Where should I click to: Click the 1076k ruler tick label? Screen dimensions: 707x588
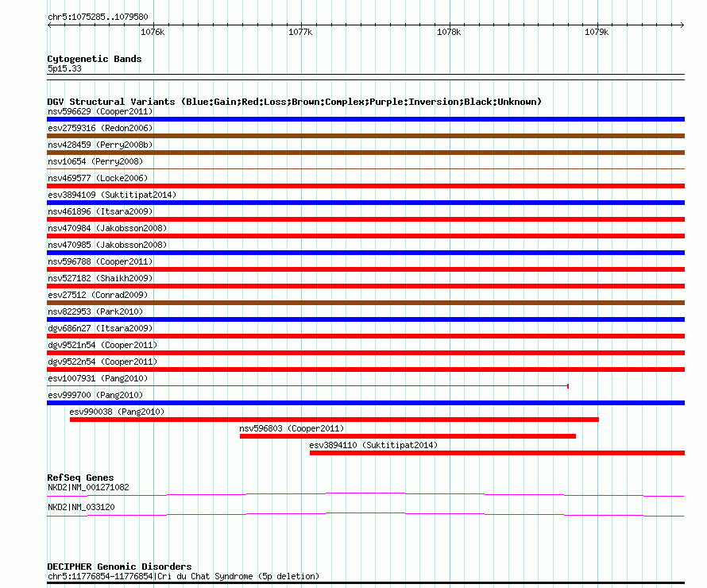tap(152, 33)
